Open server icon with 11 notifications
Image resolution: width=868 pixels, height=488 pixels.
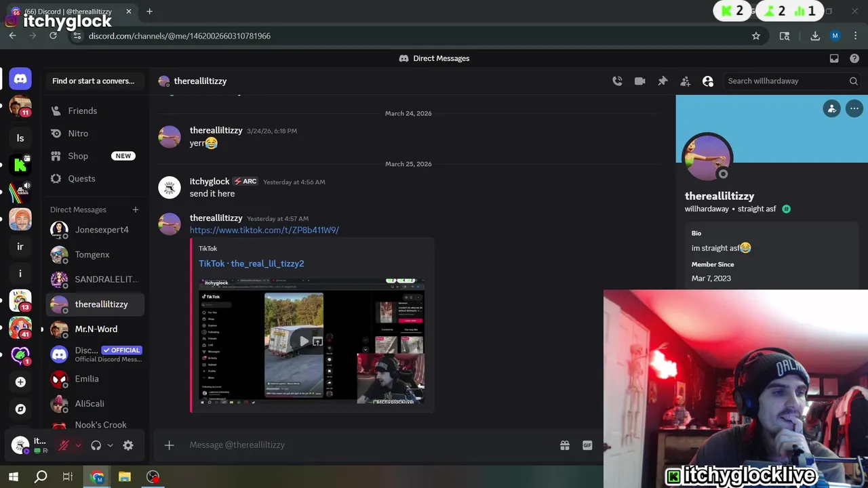click(x=20, y=106)
